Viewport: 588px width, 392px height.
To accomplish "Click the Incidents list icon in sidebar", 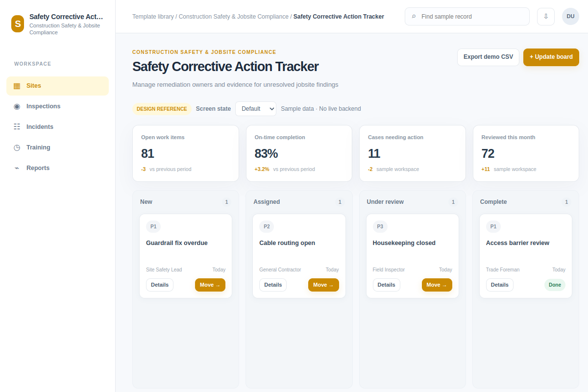I will tap(17, 127).
